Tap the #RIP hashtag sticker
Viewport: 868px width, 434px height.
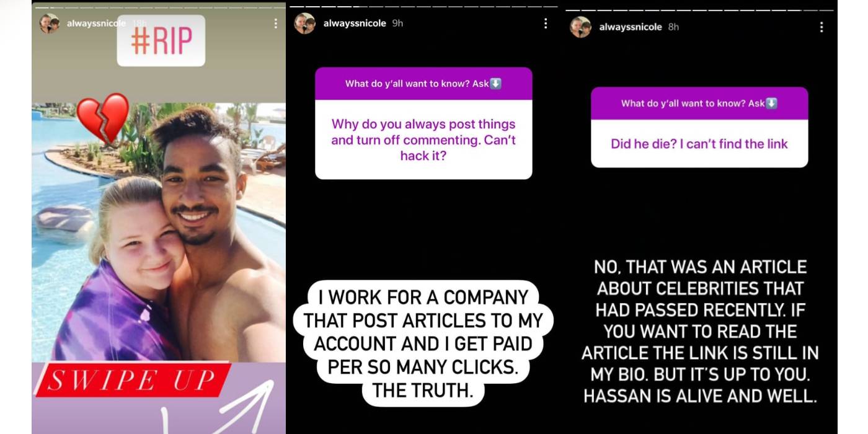pos(161,41)
